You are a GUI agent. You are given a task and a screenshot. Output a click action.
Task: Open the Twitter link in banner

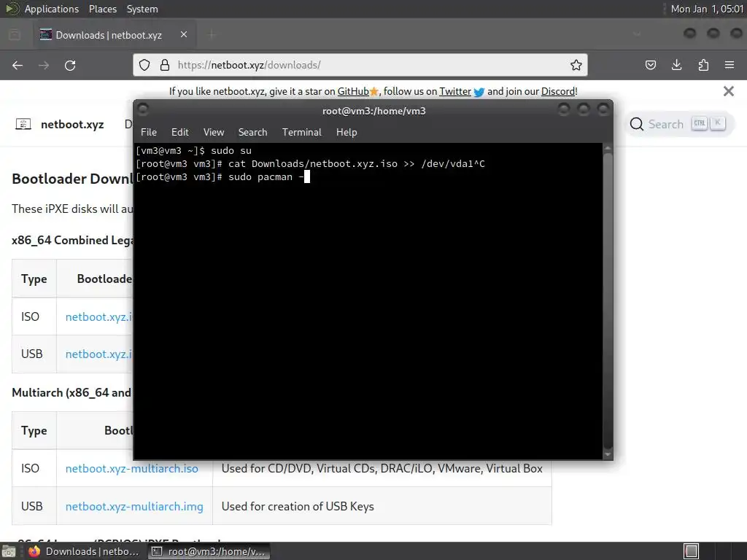tap(455, 91)
